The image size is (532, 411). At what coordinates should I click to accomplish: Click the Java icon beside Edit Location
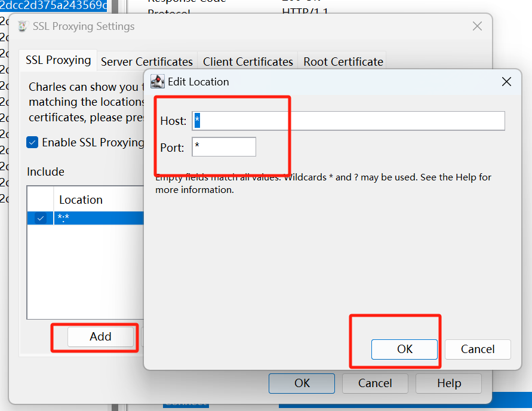click(x=158, y=81)
